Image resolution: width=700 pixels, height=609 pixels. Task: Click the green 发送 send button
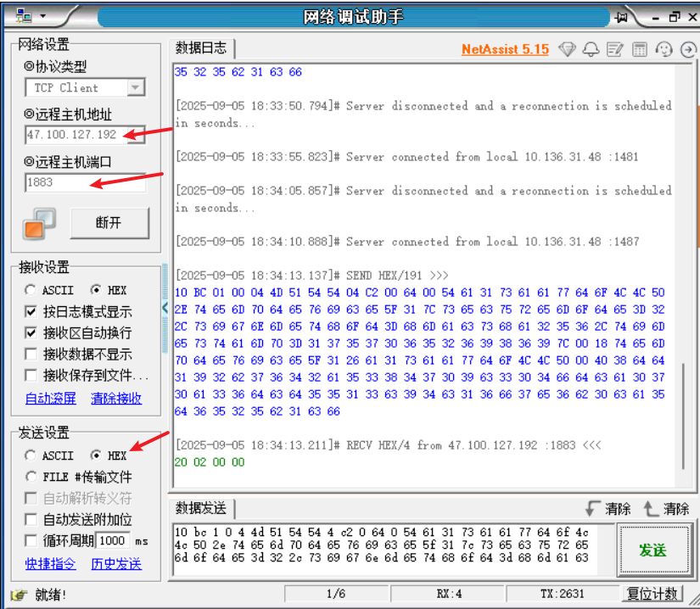(655, 550)
